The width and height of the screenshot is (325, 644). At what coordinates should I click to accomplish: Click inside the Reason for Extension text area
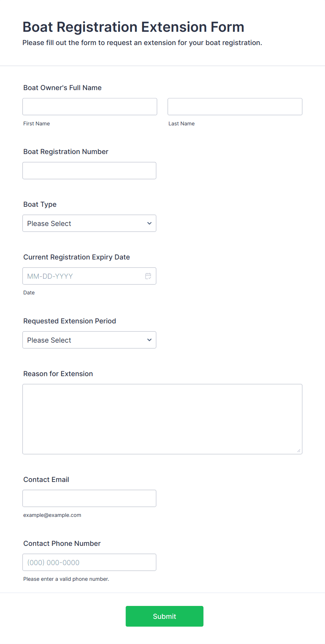pos(162,419)
